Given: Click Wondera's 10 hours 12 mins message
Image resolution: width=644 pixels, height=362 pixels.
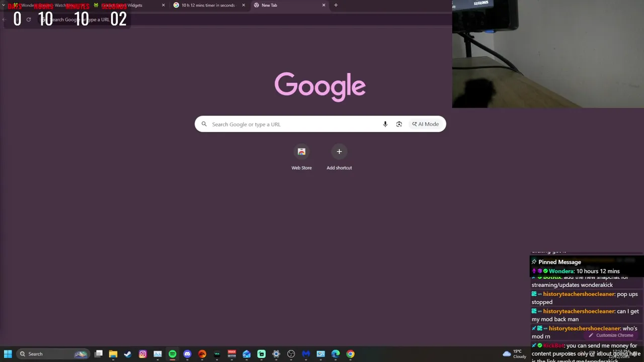Looking at the screenshot, I should tap(577, 271).
